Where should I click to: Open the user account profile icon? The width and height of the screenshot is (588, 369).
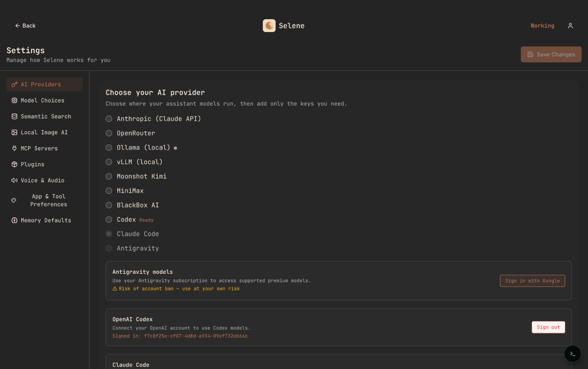click(570, 26)
